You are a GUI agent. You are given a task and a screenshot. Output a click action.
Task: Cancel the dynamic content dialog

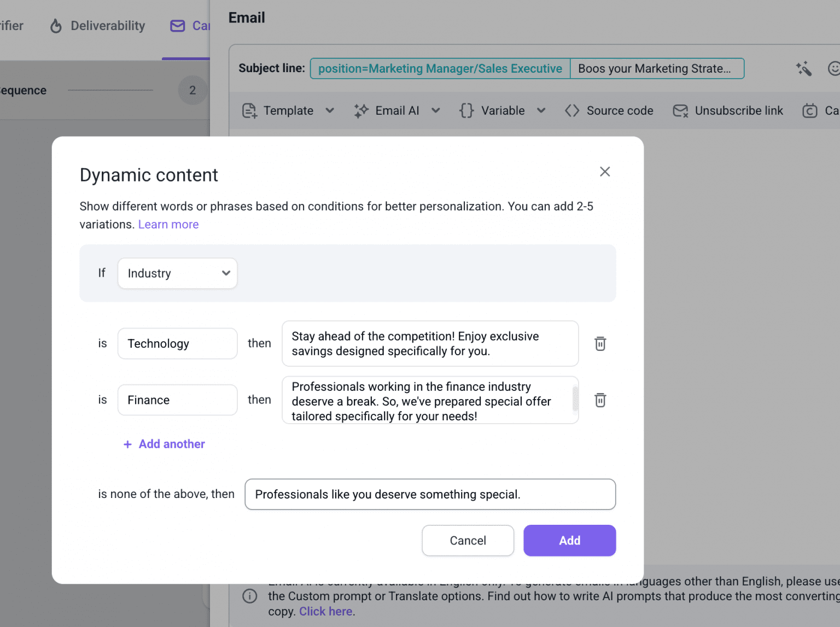click(x=468, y=541)
